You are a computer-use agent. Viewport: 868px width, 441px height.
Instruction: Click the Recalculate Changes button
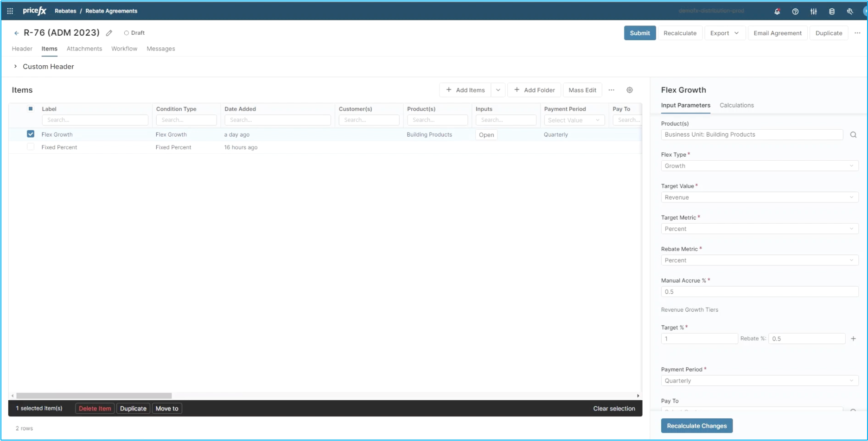tap(696, 426)
